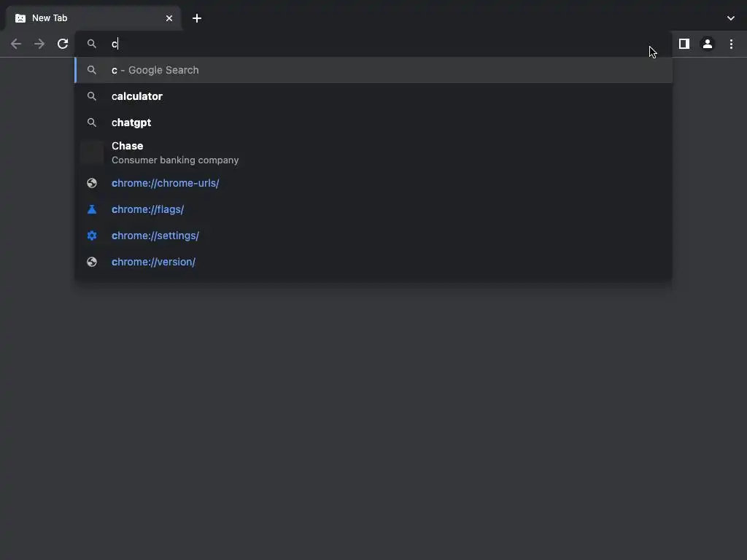Click the forward navigation arrow
Screen dimensions: 747x560
[39, 44]
